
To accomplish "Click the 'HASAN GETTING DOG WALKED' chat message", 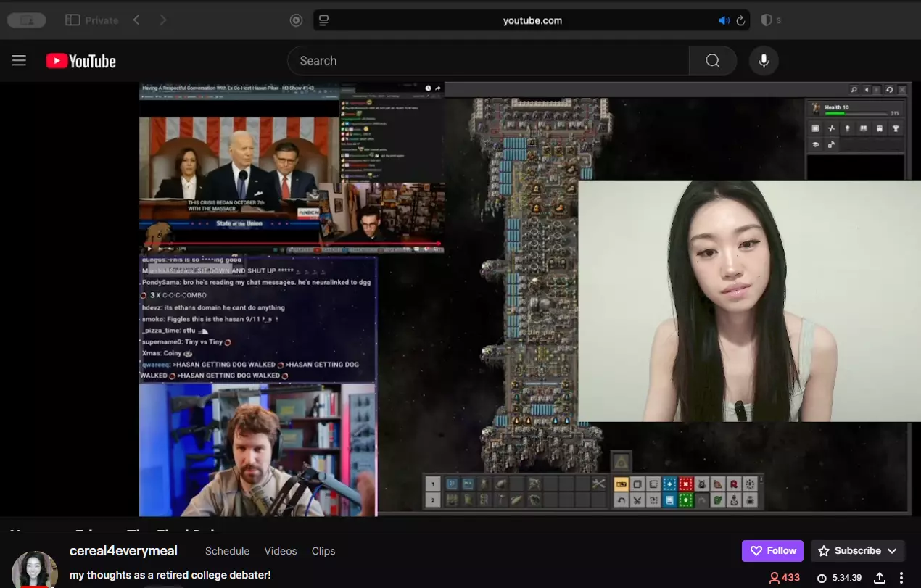I will 250,370.
